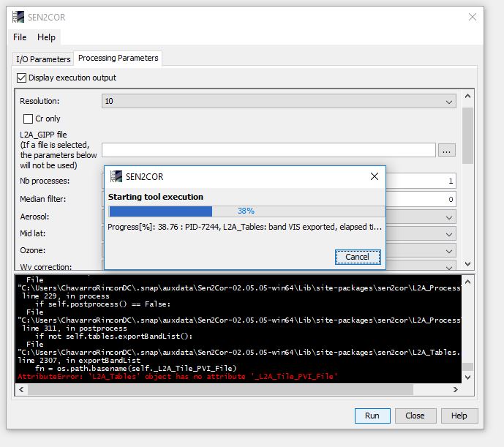Click the SNAP icon in progress dialog

pos(116,176)
